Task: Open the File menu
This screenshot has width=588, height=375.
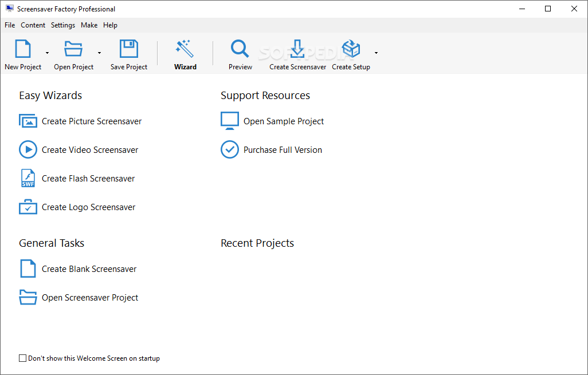Action: [x=10, y=25]
